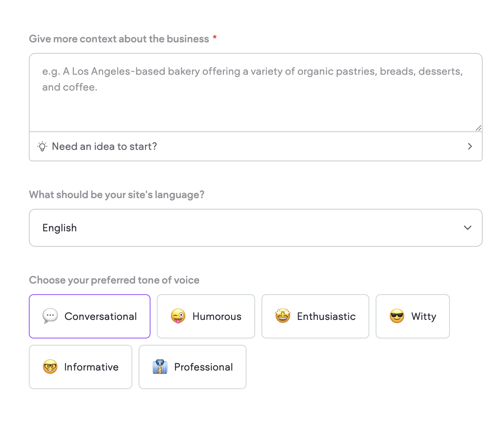The height and width of the screenshot is (431, 504).
Task: Choose the Professional tone label
Action: (203, 367)
